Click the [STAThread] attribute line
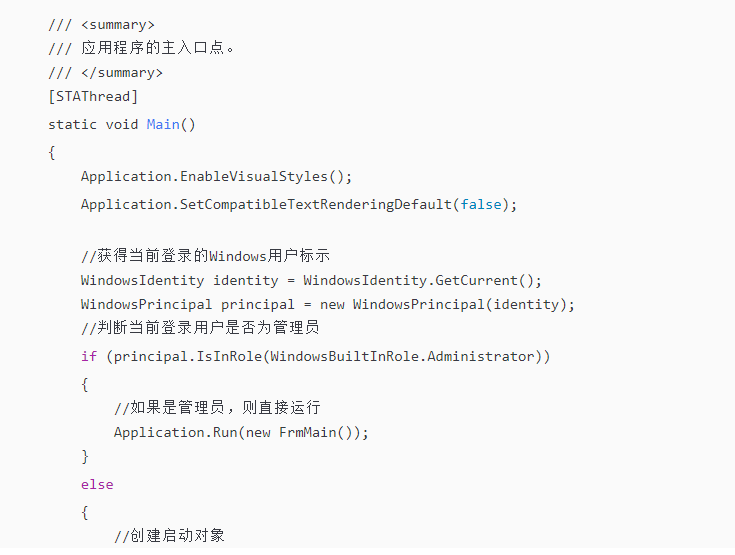 coord(93,96)
